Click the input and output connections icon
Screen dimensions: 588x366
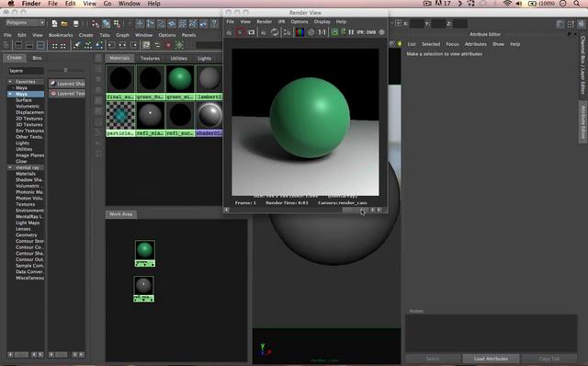tap(122, 45)
